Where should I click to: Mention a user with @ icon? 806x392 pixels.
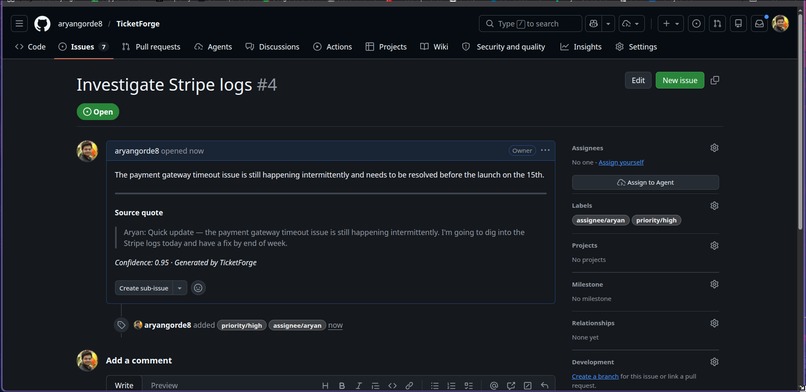[494, 386]
